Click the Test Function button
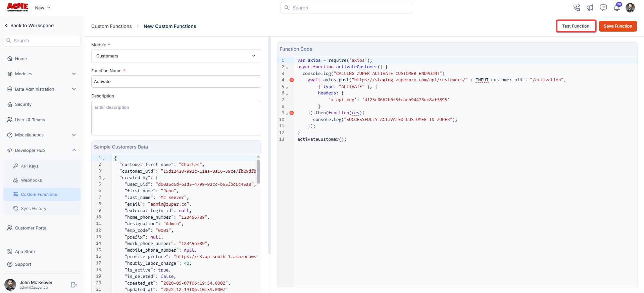 pyautogui.click(x=576, y=26)
